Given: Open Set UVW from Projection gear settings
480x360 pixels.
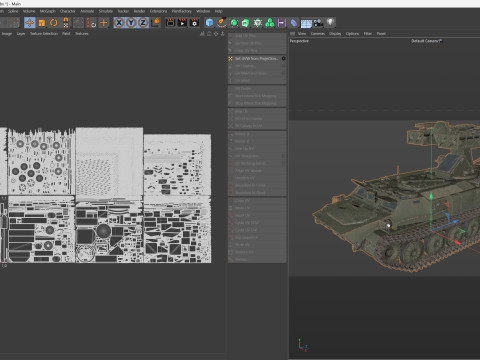Looking at the screenshot, I should (284, 58).
